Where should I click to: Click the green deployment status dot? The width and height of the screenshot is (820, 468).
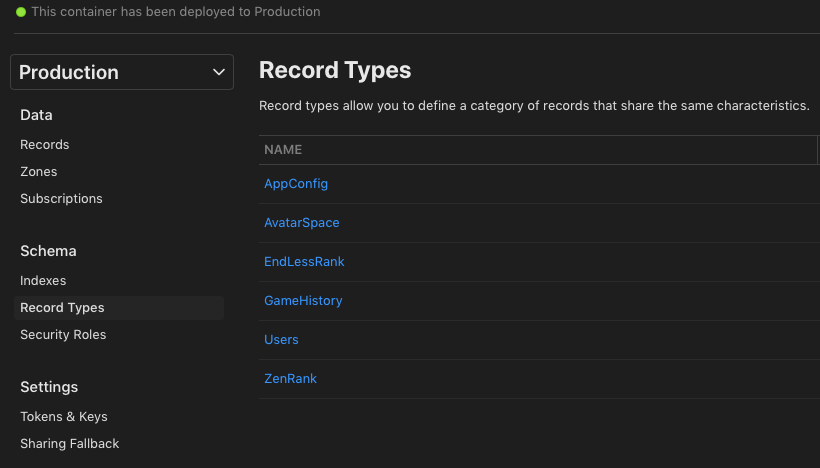point(21,12)
